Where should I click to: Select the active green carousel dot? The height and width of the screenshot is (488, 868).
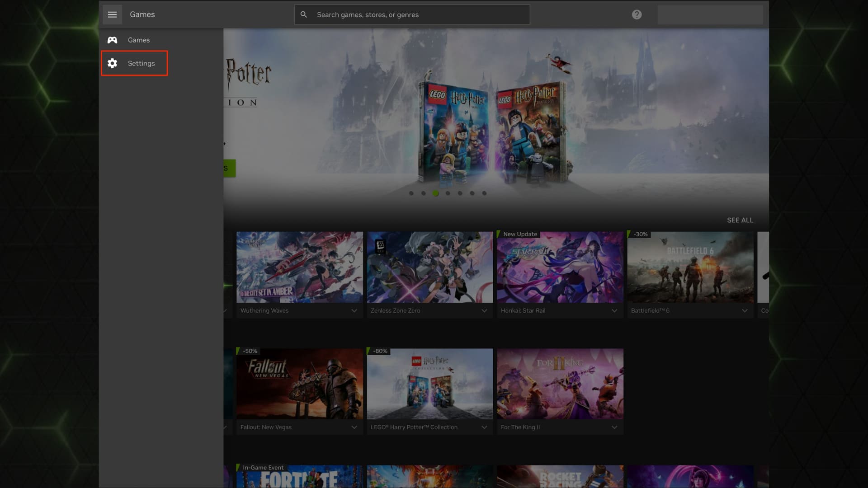[435, 193]
